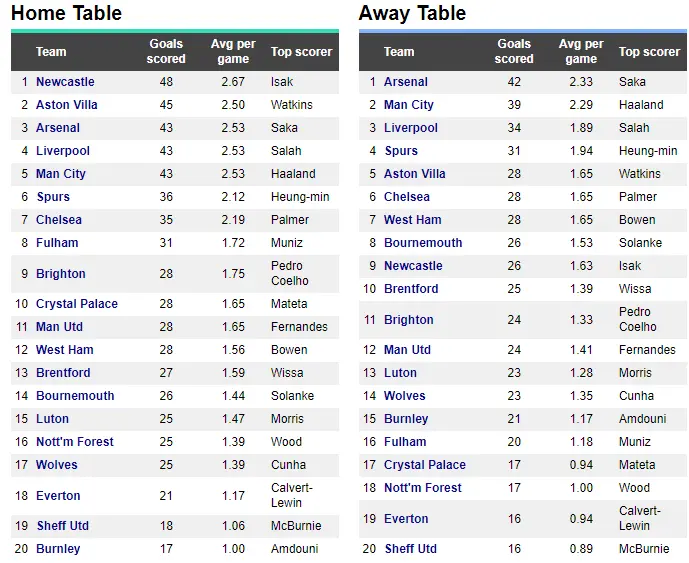
Task: Open Luton in the Away Table
Action: coord(400,373)
